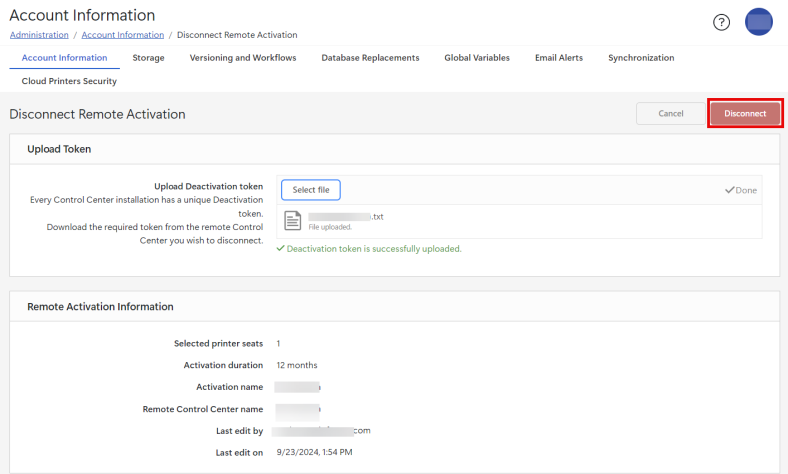Click the Disconnect button
The height and width of the screenshot is (474, 788).
(x=745, y=114)
